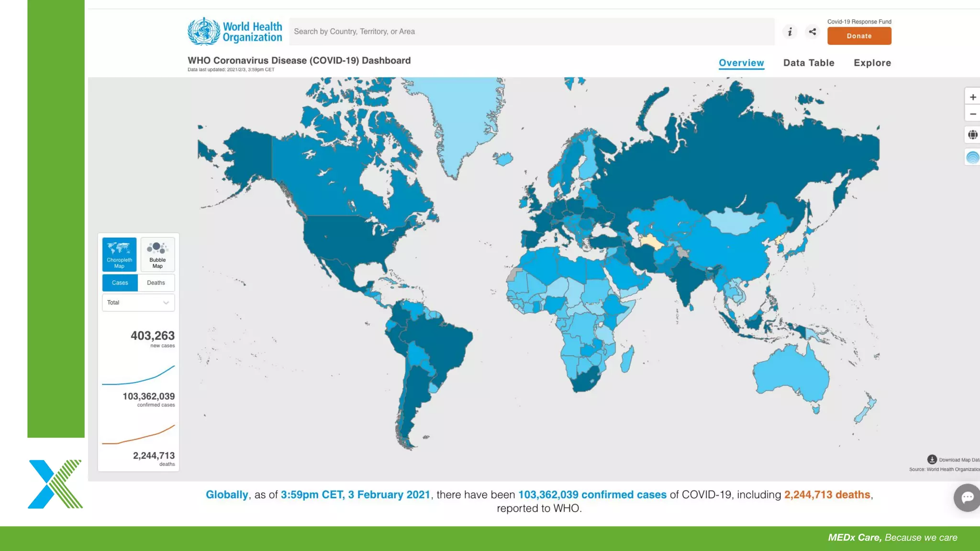The image size is (980, 551).
Task: Click the Total dropdown chevron arrow
Action: (166, 303)
